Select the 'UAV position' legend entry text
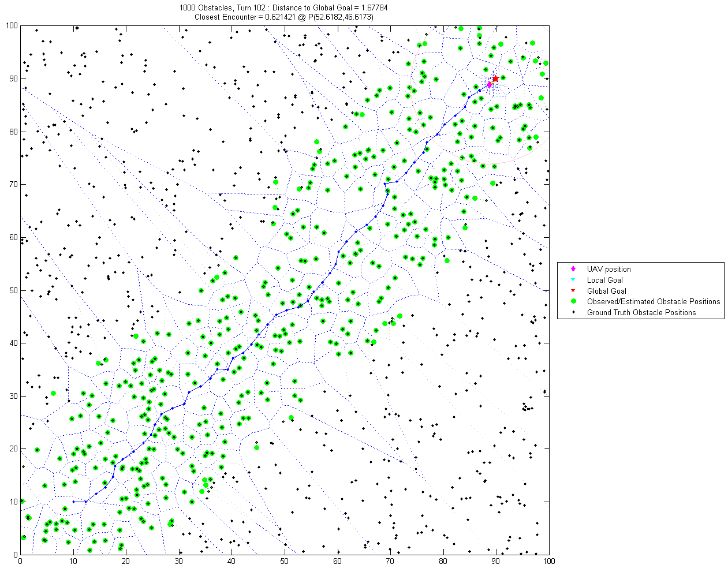 tap(608, 269)
